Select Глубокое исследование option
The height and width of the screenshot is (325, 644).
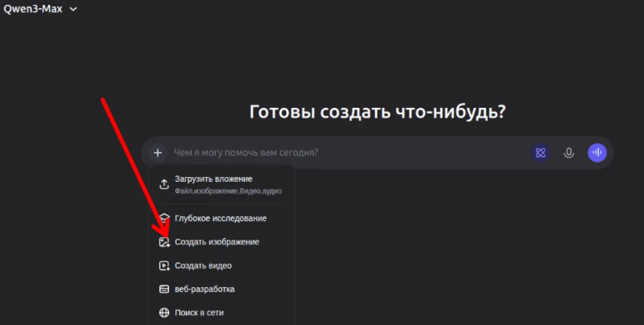coord(220,218)
